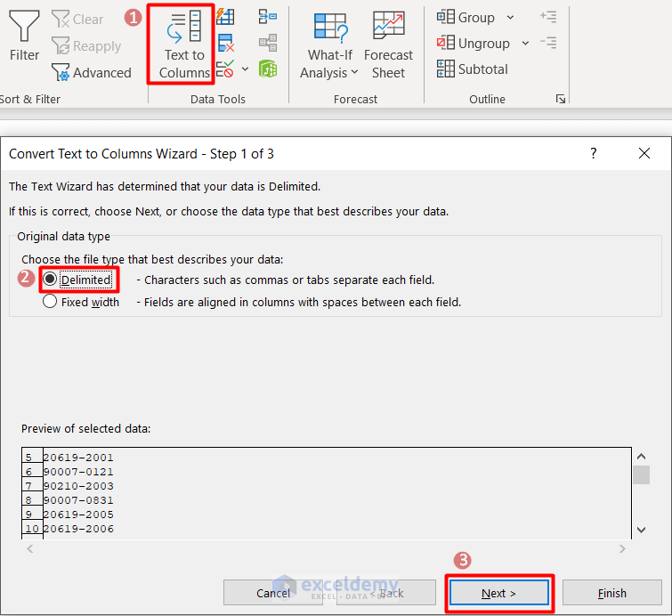Screen dimensions: 672x616
Task: Click the Relationships icon
Action: coord(268,43)
